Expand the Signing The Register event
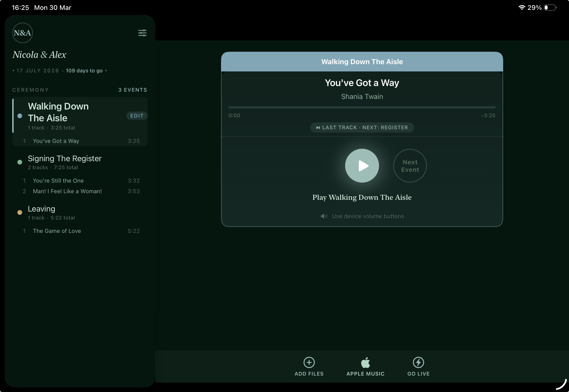The width and height of the screenshot is (569, 392). (65, 158)
